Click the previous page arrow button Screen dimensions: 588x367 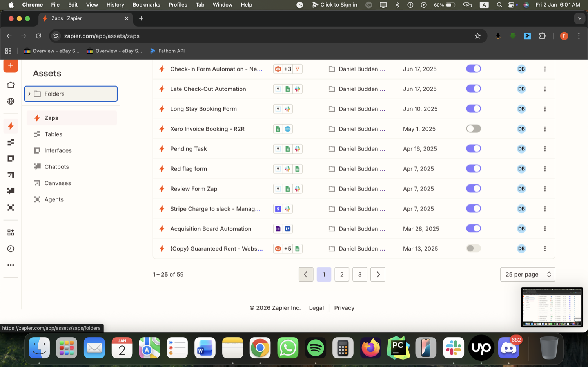click(306, 275)
